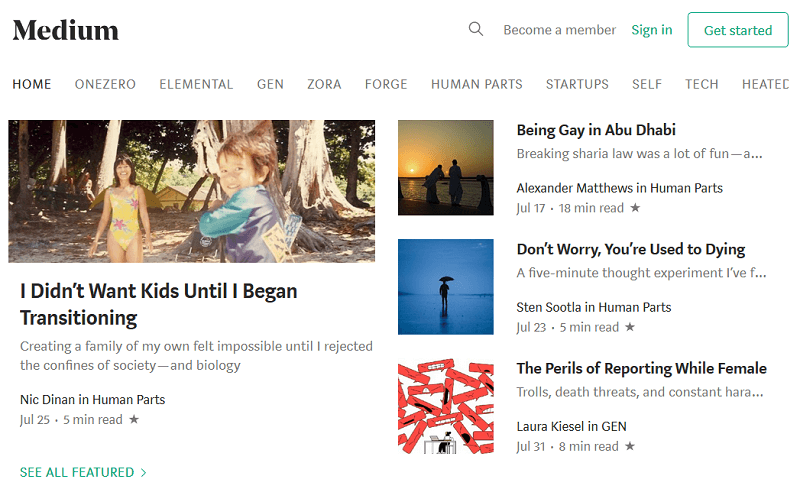Image resolution: width=800 pixels, height=492 pixels.
Task: Select the TECH tab
Action: click(702, 84)
